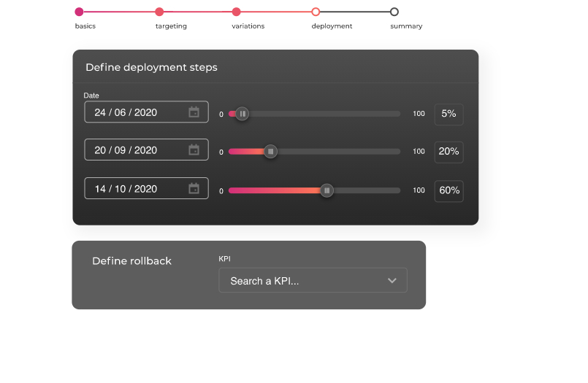588x383 pixels.
Task: Click the basics step circle
Action: [79, 12]
